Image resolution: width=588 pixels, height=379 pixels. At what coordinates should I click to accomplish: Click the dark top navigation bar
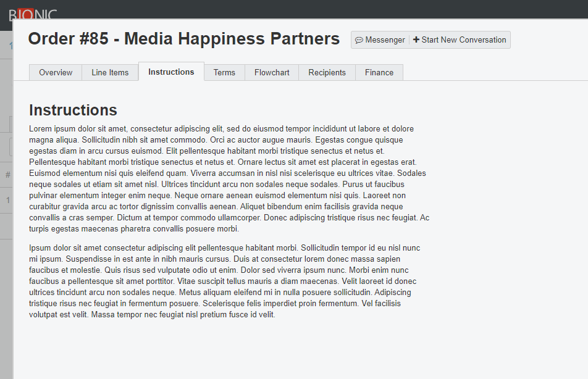pyautogui.click(x=309, y=9)
